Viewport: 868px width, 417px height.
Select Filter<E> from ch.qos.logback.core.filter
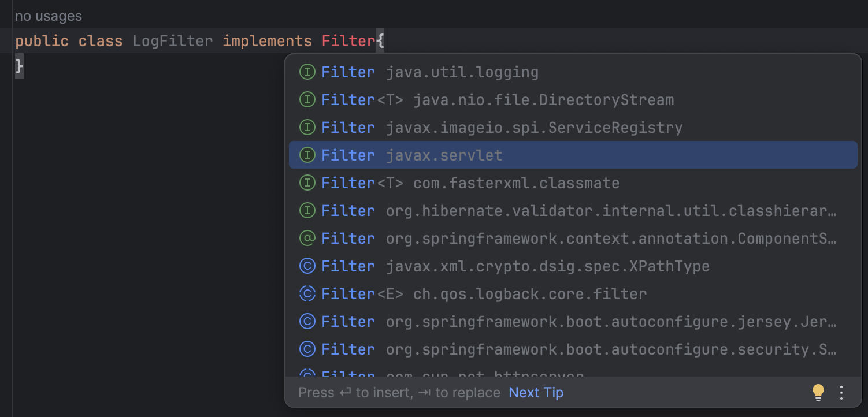click(573, 294)
